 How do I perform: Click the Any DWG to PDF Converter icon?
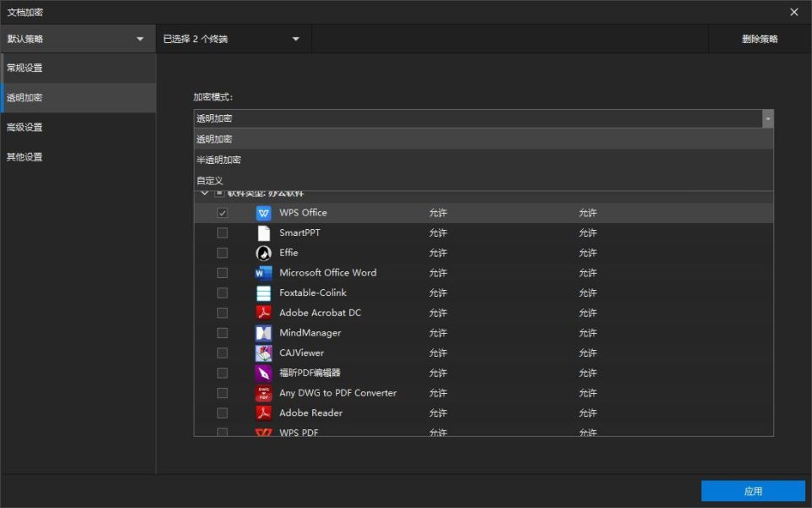click(x=264, y=393)
